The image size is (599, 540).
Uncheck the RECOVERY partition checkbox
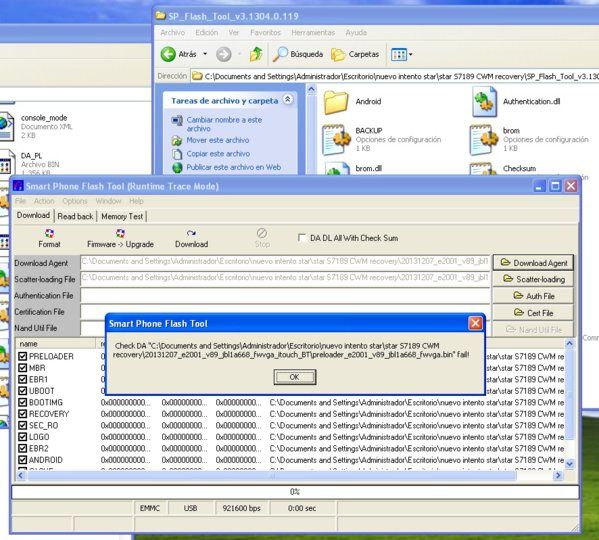[x=23, y=414]
